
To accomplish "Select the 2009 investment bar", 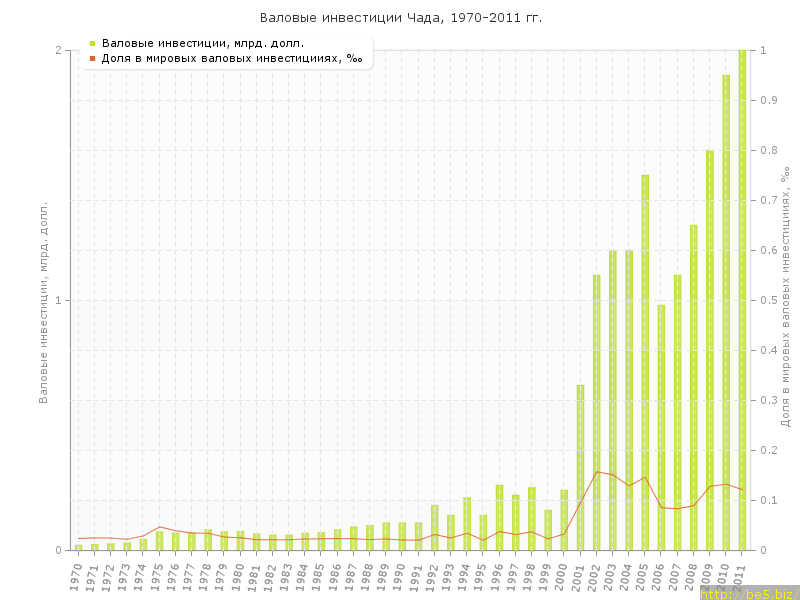I will click(x=710, y=350).
